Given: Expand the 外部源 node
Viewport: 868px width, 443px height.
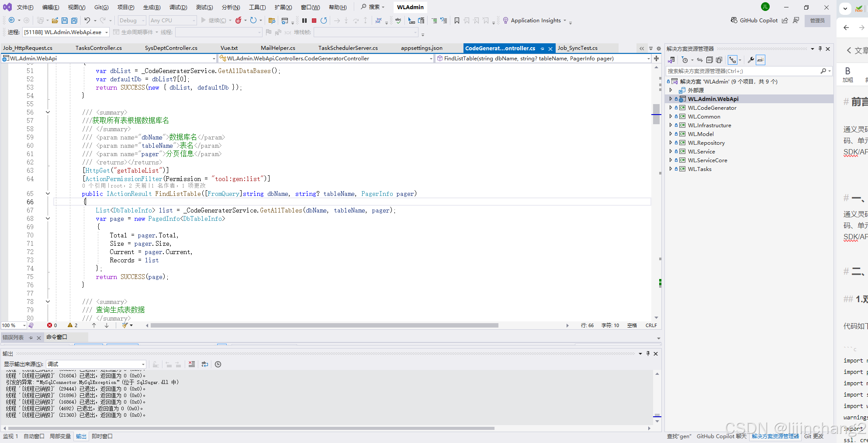Looking at the screenshot, I should [671, 90].
